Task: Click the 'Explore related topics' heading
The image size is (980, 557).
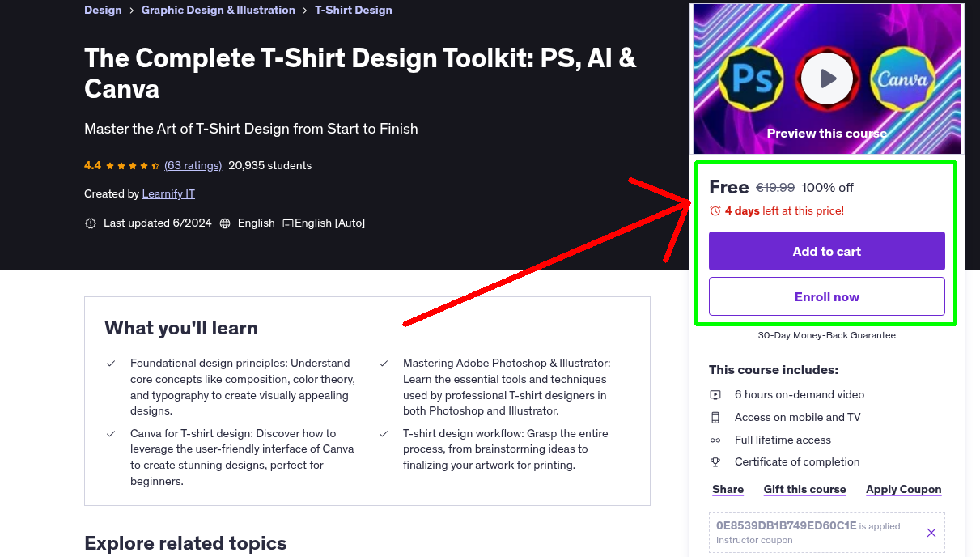Action: pos(185,543)
